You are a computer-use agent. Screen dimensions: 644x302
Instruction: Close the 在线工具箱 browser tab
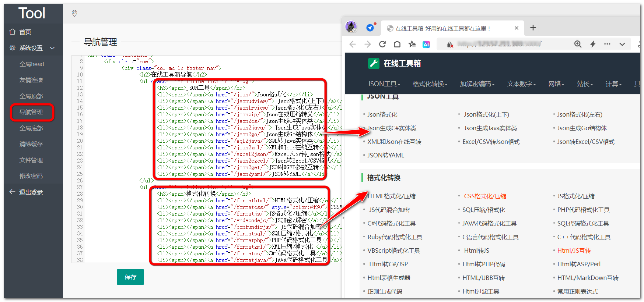(x=517, y=28)
